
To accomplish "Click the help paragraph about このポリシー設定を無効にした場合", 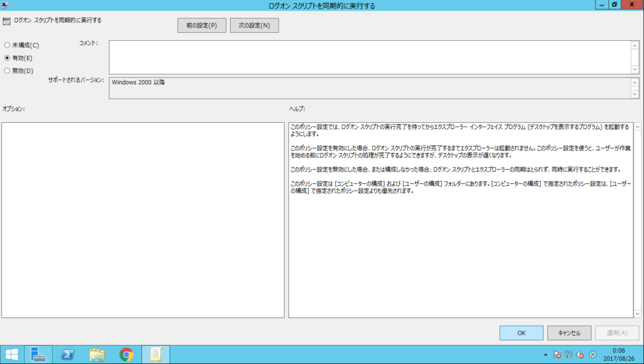I will coord(455,169).
